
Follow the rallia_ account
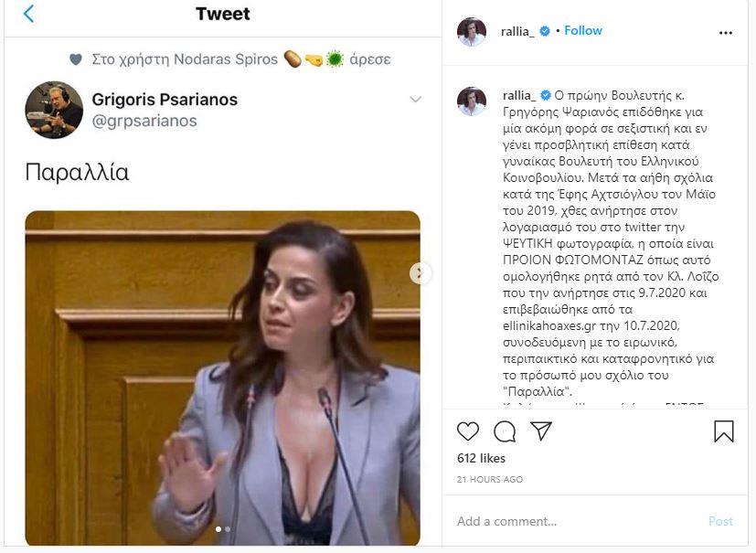pyautogui.click(x=583, y=30)
